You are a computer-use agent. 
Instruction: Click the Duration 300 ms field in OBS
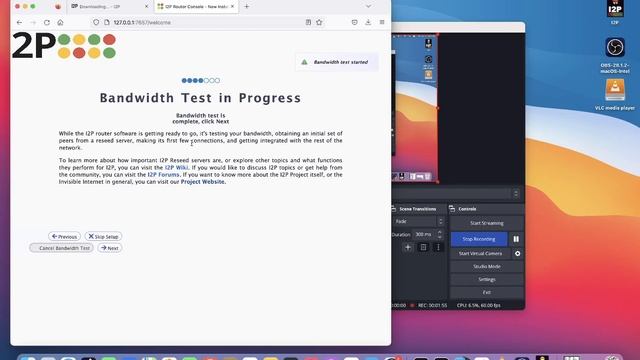(424, 234)
